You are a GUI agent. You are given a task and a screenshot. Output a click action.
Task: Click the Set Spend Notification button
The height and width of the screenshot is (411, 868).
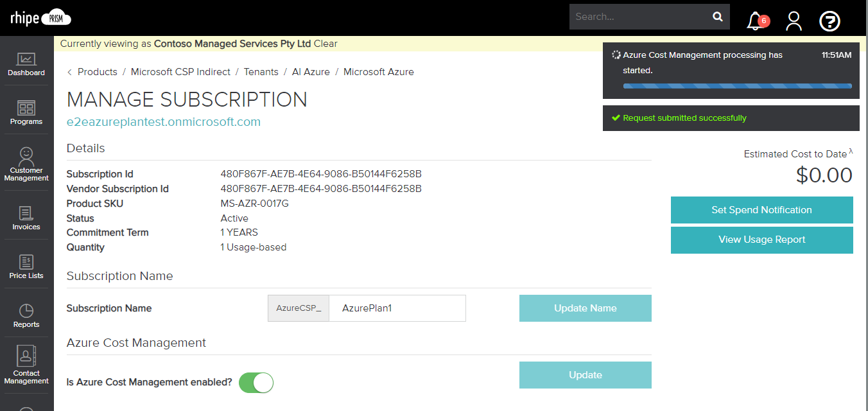click(761, 209)
